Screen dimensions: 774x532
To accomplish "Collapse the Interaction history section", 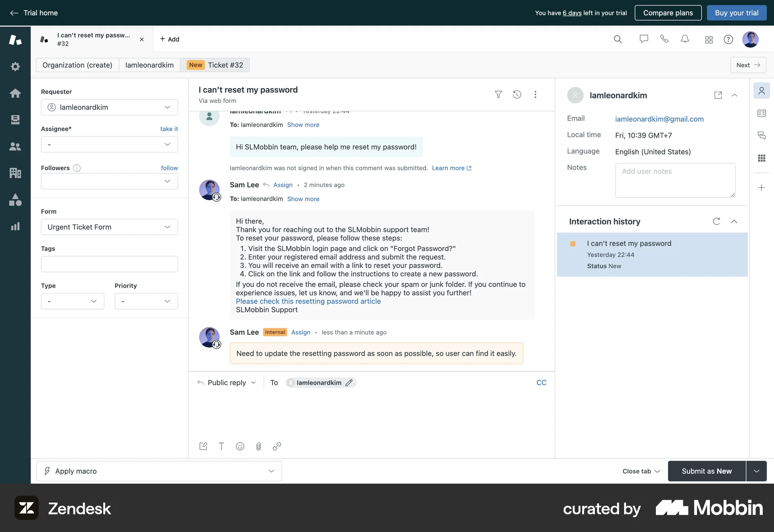I will [734, 221].
